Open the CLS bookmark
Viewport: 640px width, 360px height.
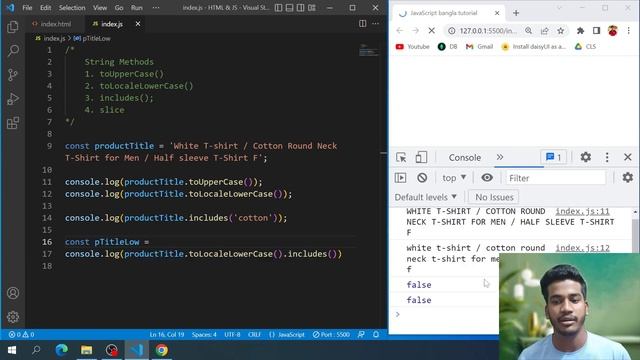point(585,47)
